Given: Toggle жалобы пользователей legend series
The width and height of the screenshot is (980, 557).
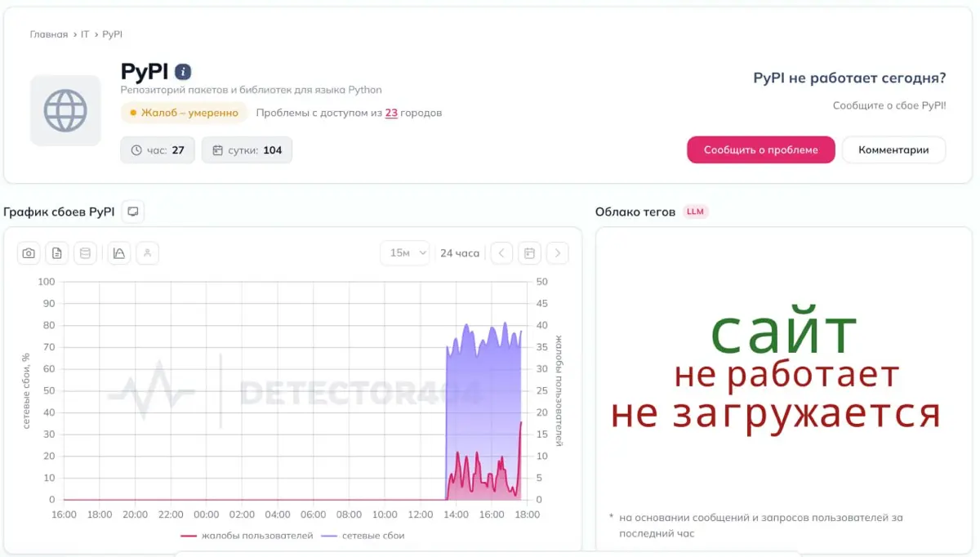Looking at the screenshot, I should coord(247,536).
